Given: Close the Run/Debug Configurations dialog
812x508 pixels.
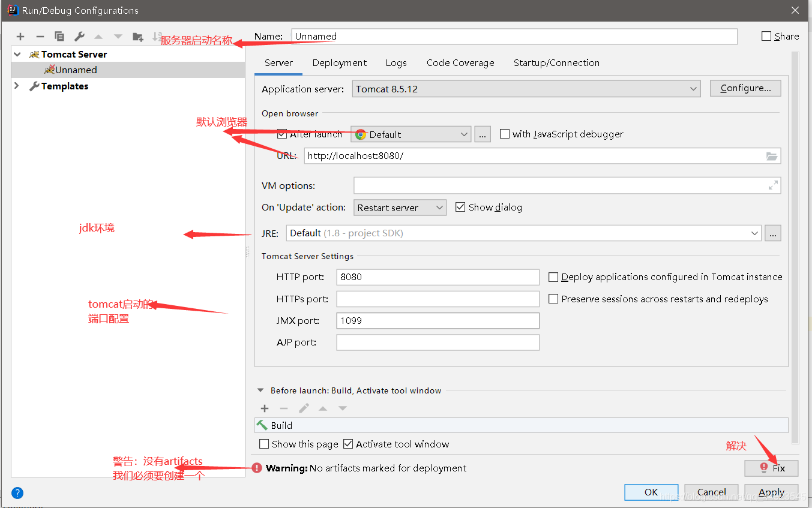Looking at the screenshot, I should pyautogui.click(x=795, y=10).
